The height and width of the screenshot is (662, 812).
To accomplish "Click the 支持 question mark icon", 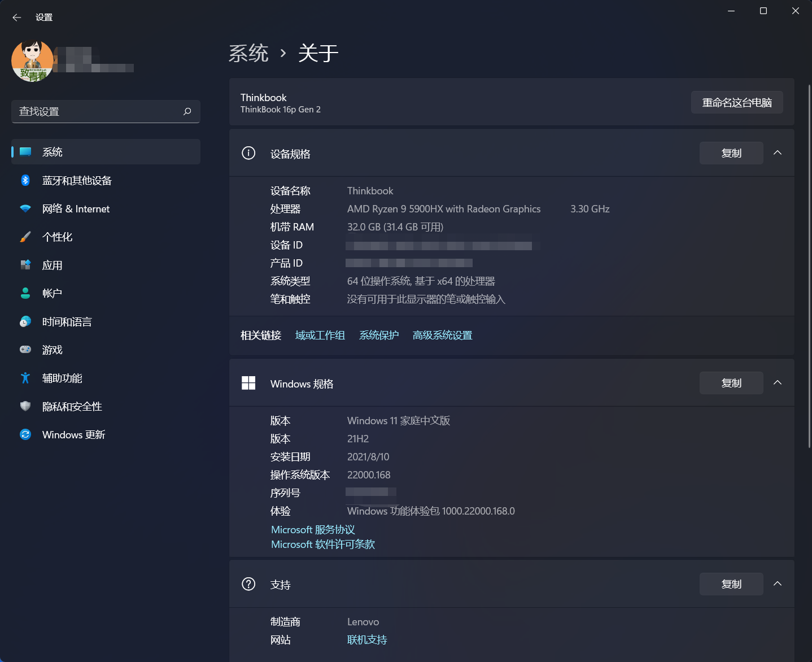I will pyautogui.click(x=248, y=584).
